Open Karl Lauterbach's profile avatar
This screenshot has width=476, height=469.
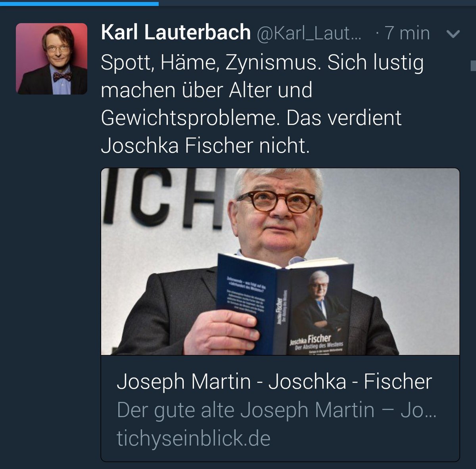pos(52,59)
